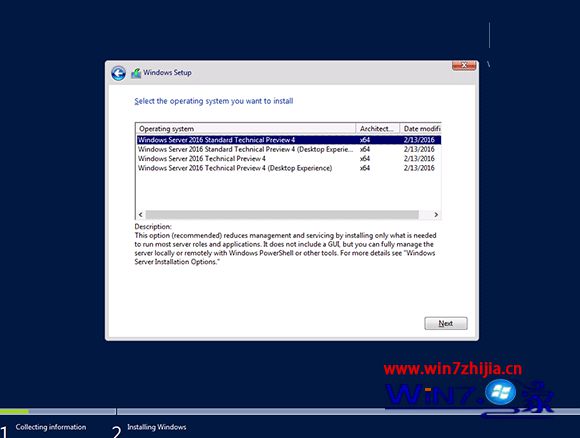Select Windows Server 2016 Technical Preview 4 row
580x438 pixels.
(x=289, y=158)
